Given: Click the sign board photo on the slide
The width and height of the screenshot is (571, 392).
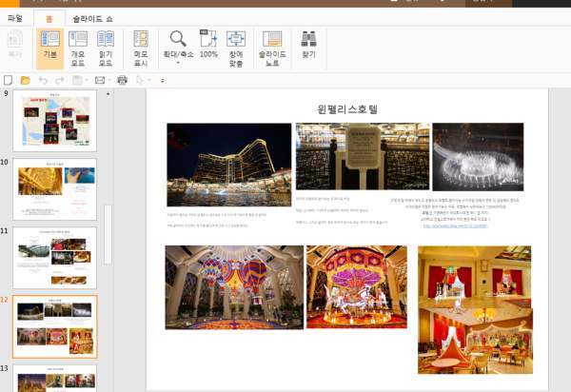Looking at the screenshot, I should coord(363,156).
